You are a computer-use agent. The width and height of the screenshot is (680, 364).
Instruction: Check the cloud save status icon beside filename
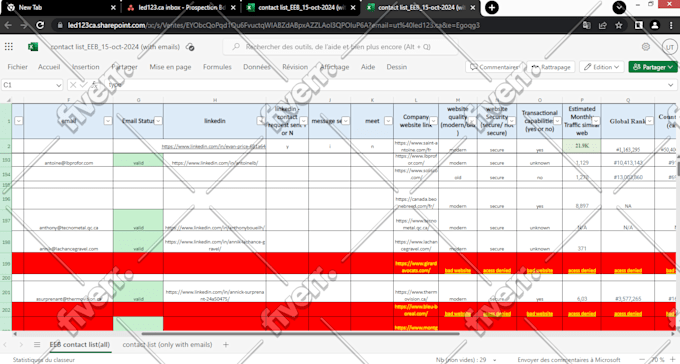[x=190, y=47]
